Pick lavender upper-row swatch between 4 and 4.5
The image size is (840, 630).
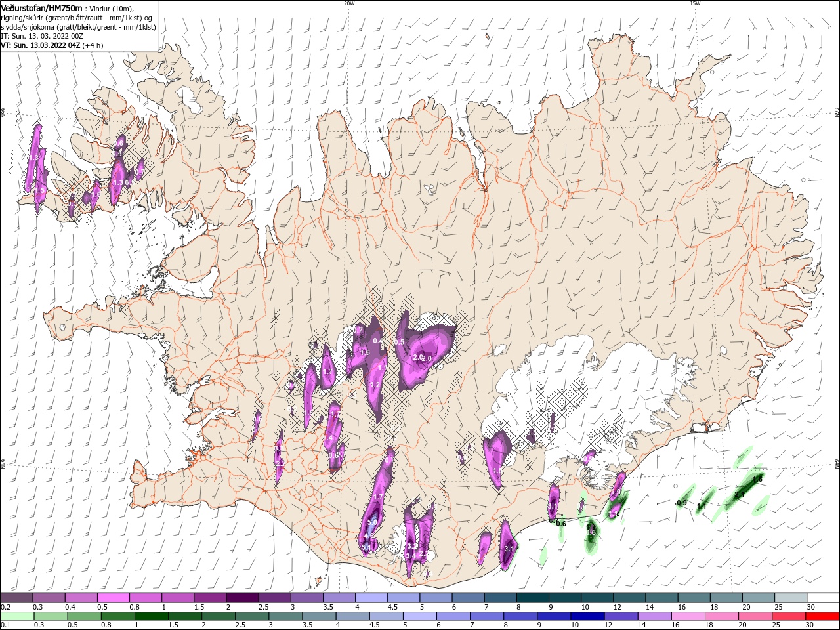[371, 597]
